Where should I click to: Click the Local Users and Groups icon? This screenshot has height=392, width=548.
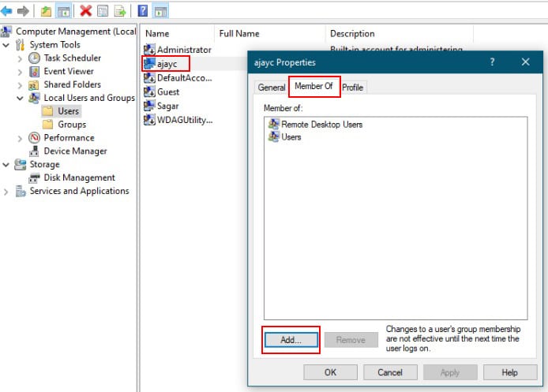[x=34, y=98]
